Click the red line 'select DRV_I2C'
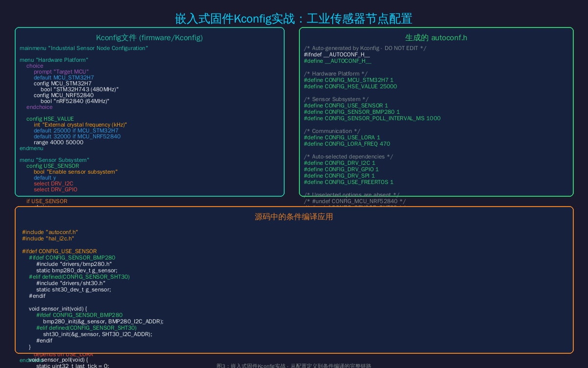The width and height of the screenshot is (588, 368). click(x=53, y=184)
